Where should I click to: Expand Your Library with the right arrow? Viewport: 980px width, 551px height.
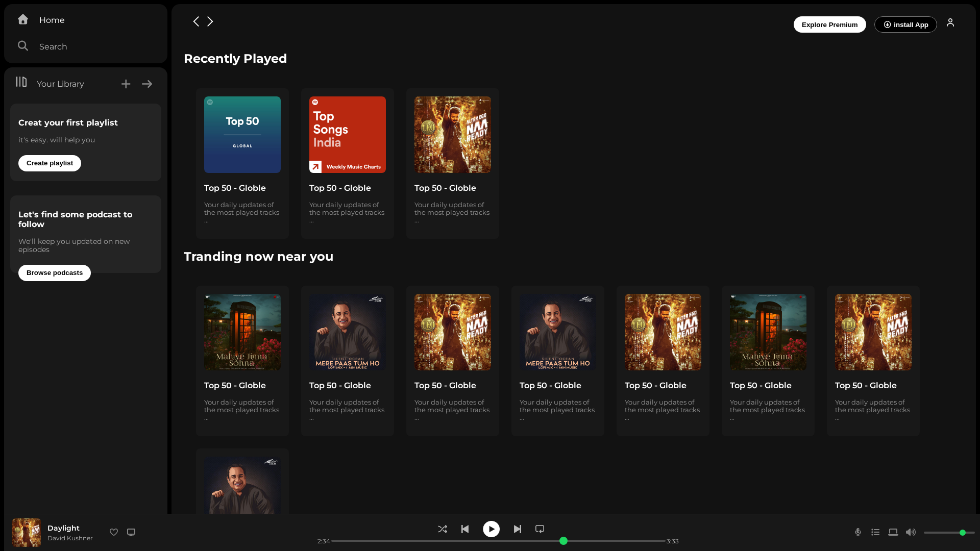147,84
